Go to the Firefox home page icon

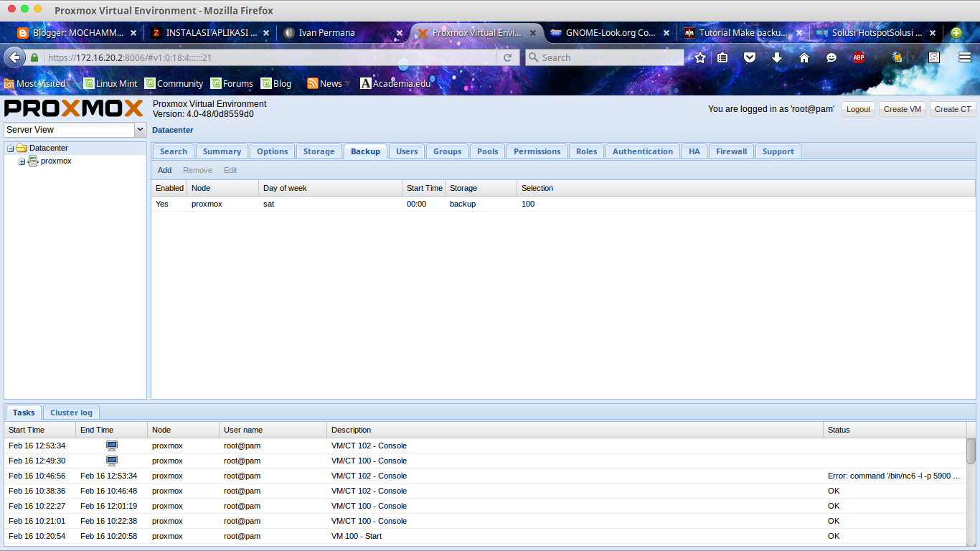[x=804, y=57]
